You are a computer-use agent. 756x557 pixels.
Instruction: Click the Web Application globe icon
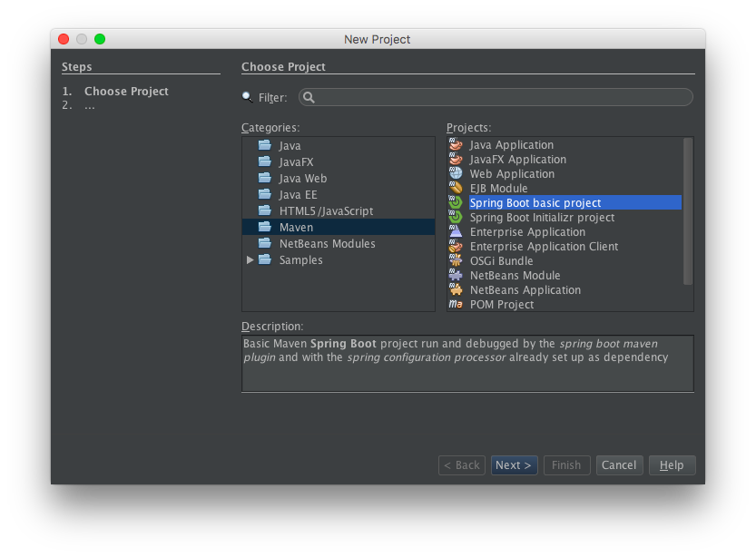coord(456,173)
